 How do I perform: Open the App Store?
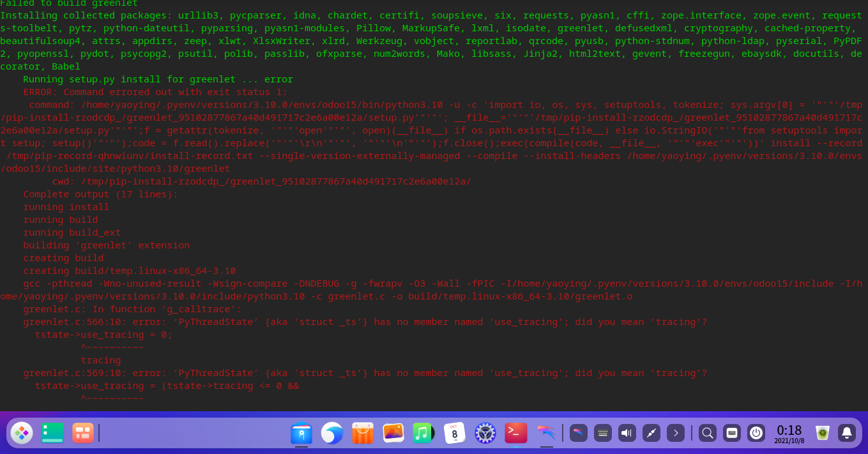(x=362, y=433)
